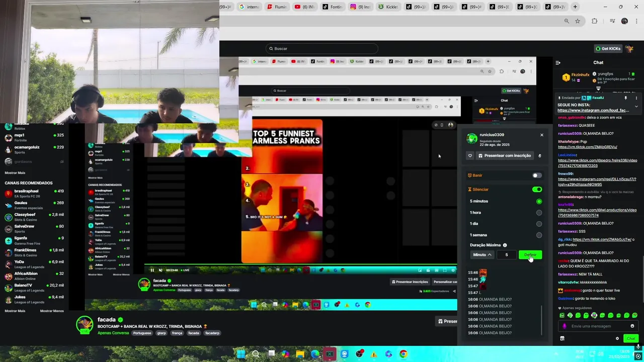Image resolution: width=644 pixels, height=362 pixels.
Task: Open the emoji picker in chat input
Action: 632,326
